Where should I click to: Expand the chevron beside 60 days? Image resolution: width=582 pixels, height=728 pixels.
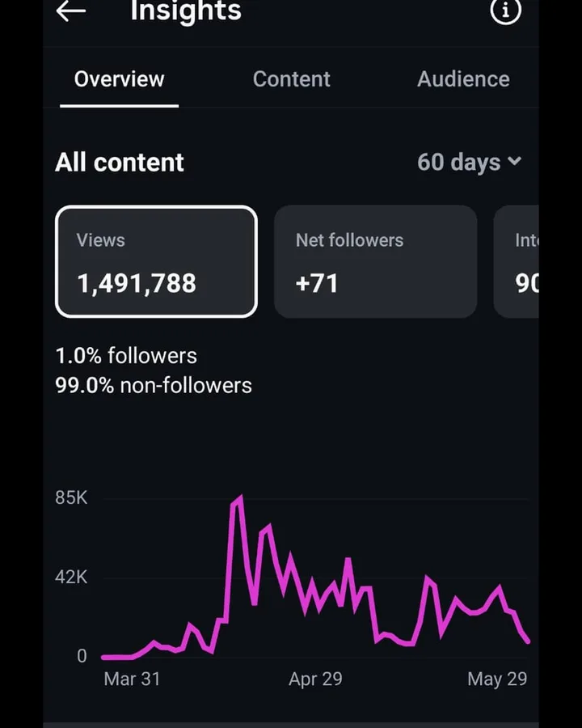(514, 161)
